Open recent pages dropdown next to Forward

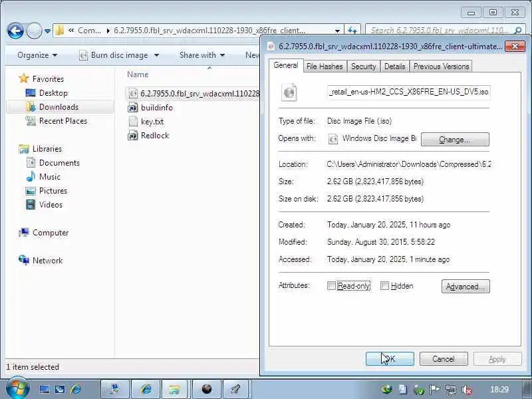47,31
